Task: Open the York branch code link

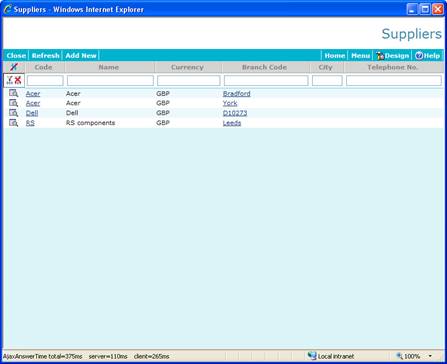Action: coord(230,103)
